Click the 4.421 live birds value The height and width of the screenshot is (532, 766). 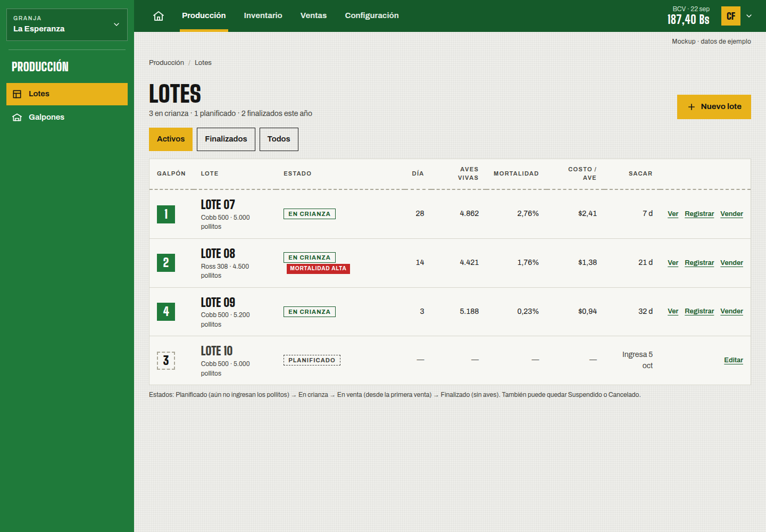coord(469,263)
